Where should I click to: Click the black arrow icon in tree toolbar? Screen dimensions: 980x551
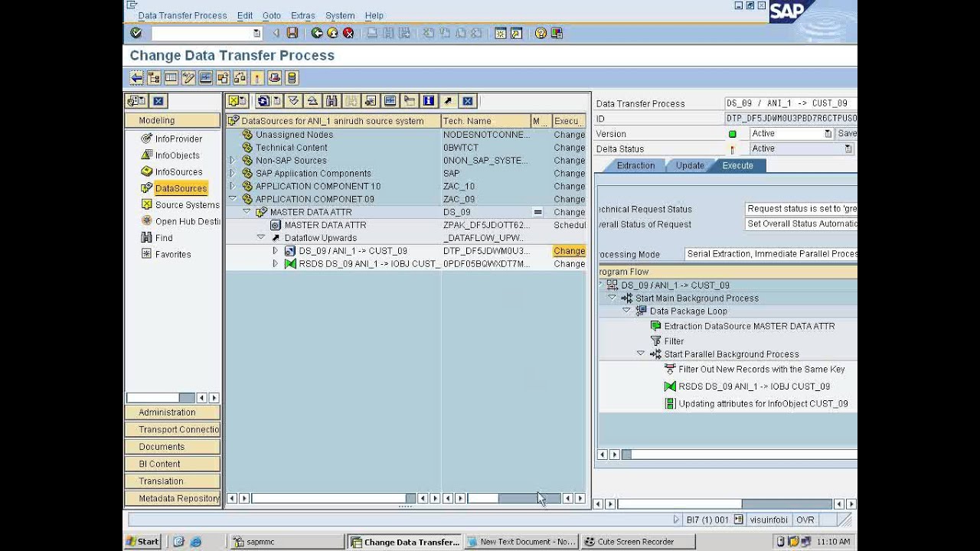pos(448,101)
